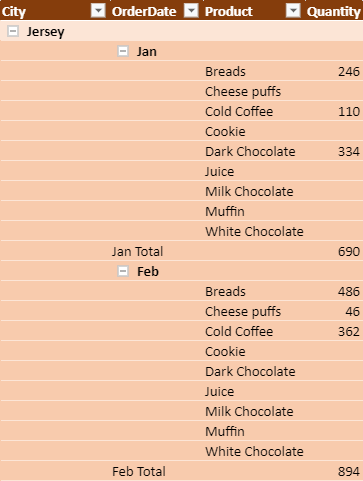Click the Feb Cheese puffs quantity 46
The image size is (363, 481).
(352, 312)
